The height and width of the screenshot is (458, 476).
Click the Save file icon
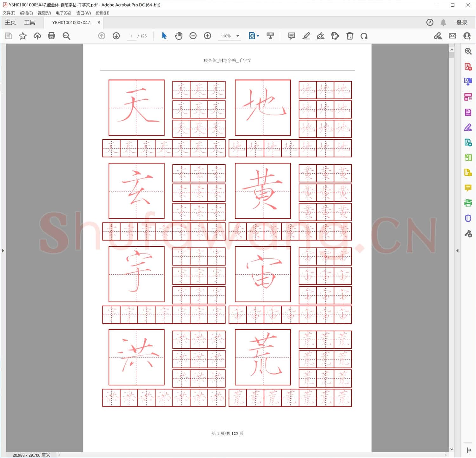(9, 36)
